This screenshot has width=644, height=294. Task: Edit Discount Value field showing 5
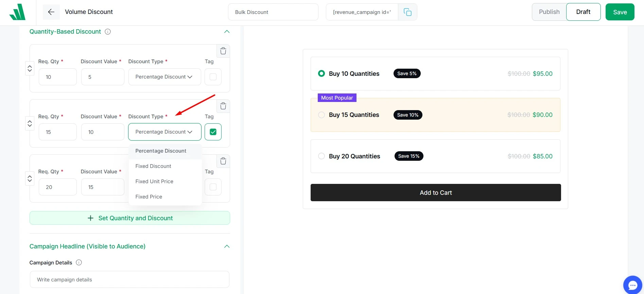click(103, 77)
